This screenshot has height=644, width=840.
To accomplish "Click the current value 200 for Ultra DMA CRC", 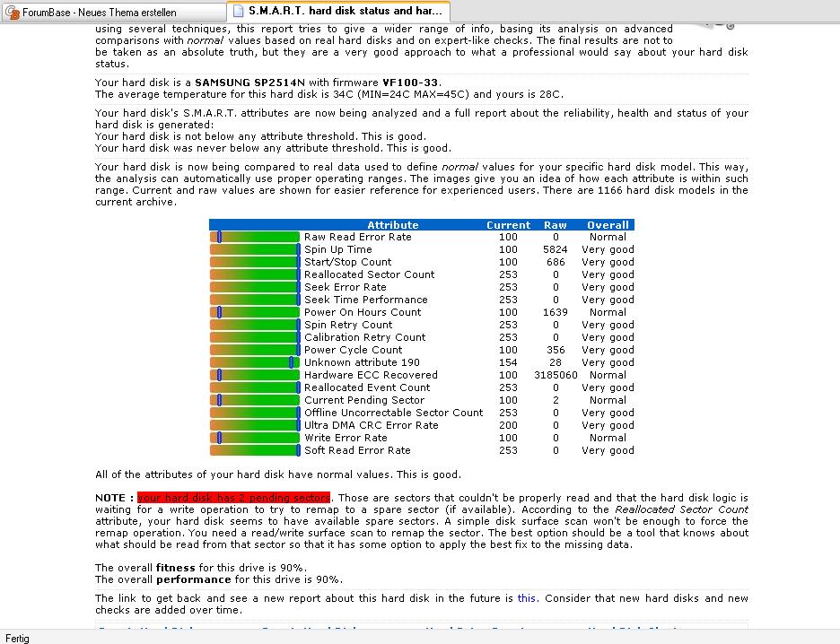I will point(508,425).
